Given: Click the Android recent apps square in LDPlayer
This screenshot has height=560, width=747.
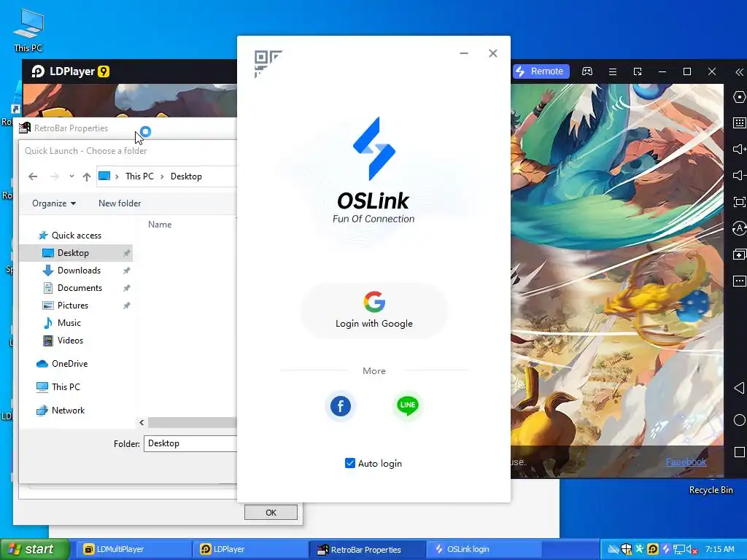Looking at the screenshot, I should [740, 452].
